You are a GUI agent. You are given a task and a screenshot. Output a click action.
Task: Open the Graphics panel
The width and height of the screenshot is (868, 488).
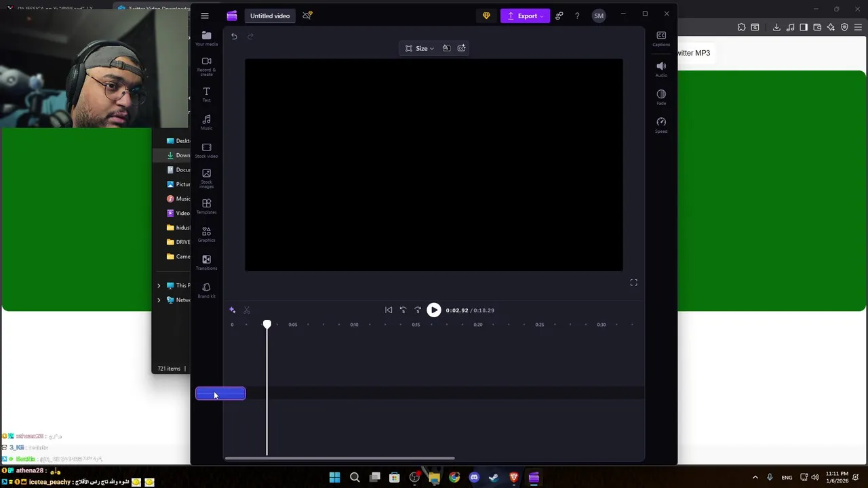point(207,235)
